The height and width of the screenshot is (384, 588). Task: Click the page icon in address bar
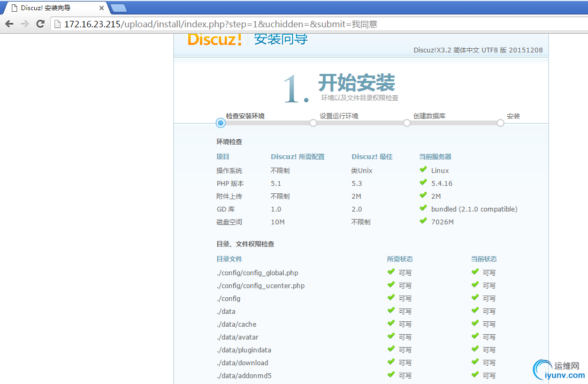click(57, 25)
